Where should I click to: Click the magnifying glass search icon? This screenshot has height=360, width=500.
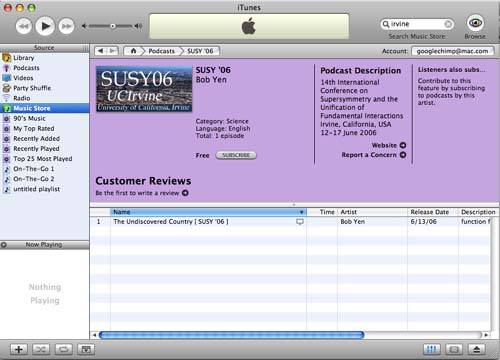[386, 24]
